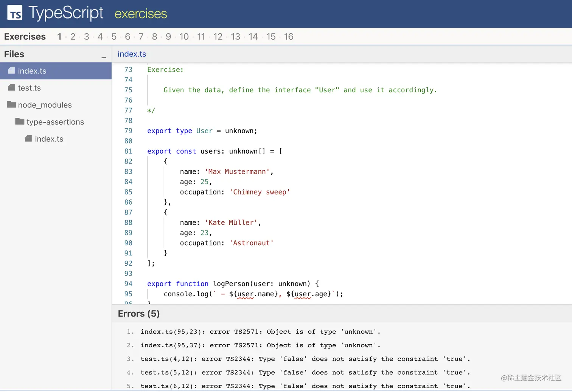Go to exercise 9
Screen dimensions: 572x392
(x=168, y=37)
